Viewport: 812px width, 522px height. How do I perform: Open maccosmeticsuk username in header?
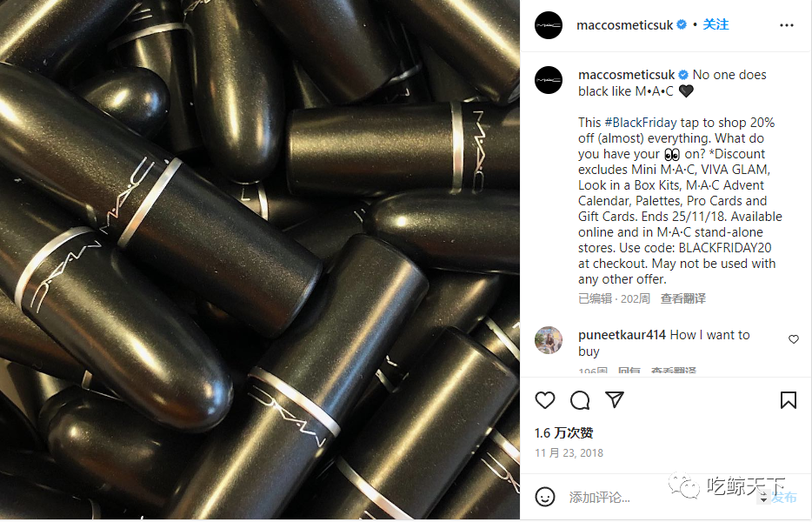pos(624,25)
